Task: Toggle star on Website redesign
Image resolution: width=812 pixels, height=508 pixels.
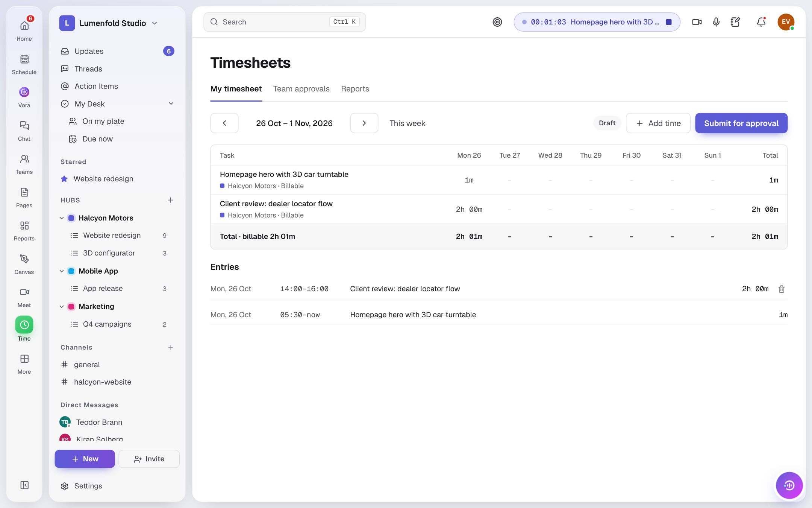Action: click(64, 179)
